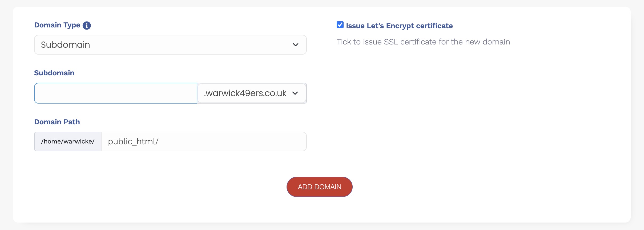The height and width of the screenshot is (230, 644).
Task: Click the Domain Type info icon
Action: (87, 26)
